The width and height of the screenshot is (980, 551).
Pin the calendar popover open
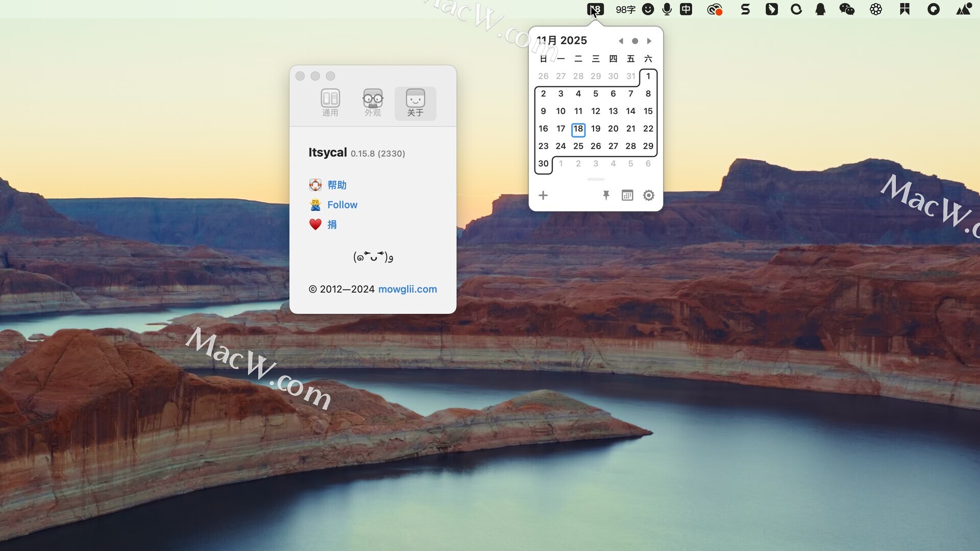click(606, 196)
